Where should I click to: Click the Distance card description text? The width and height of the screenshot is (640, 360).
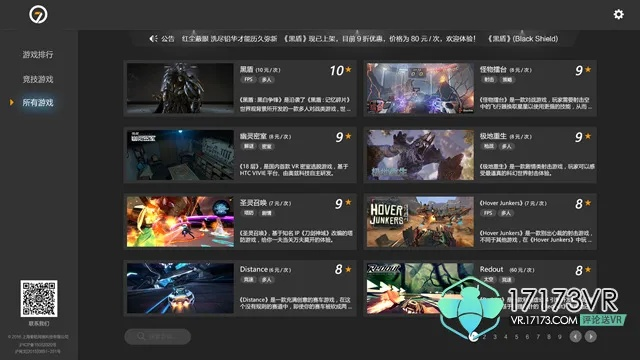click(x=296, y=303)
